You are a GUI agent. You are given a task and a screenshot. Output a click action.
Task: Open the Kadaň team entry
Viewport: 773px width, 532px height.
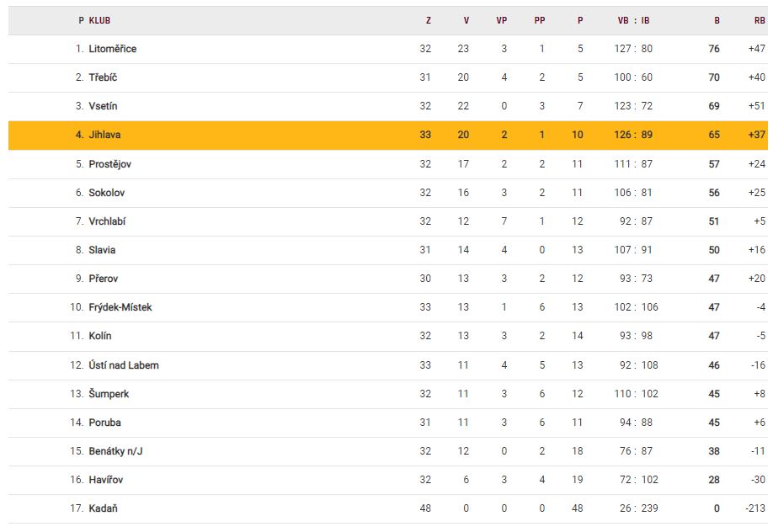(103, 508)
